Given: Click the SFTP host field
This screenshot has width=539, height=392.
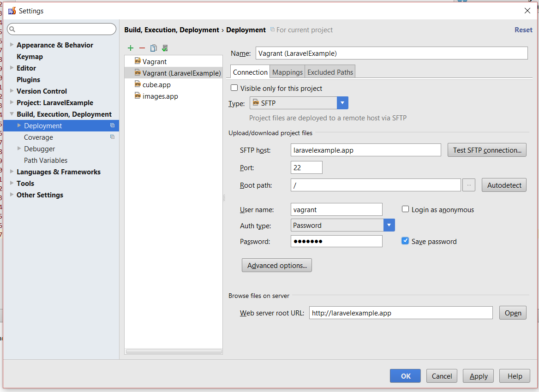Looking at the screenshot, I should [x=366, y=150].
